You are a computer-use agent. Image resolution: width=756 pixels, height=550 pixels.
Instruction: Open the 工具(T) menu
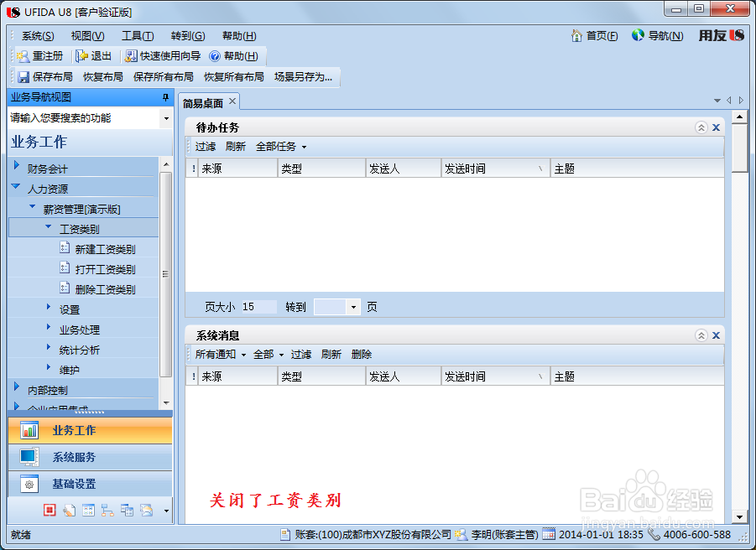[138, 36]
